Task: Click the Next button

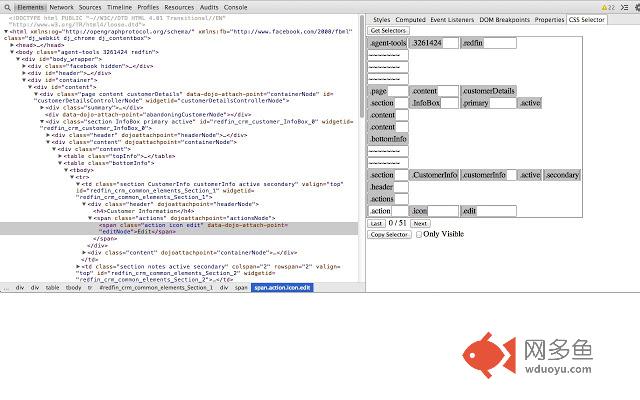Action: (x=420, y=223)
